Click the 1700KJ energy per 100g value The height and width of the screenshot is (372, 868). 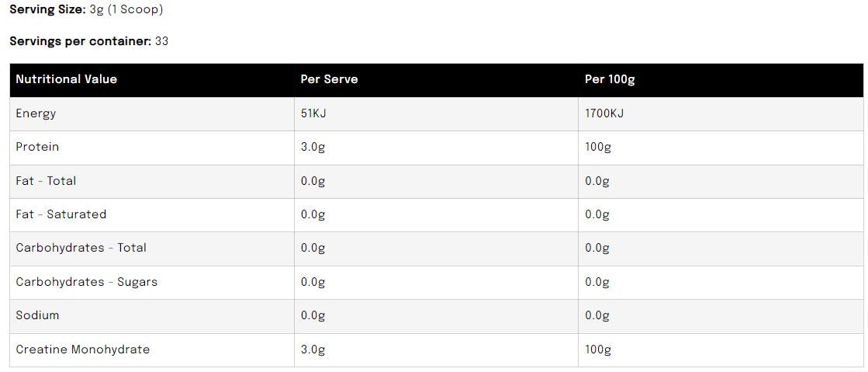pyautogui.click(x=604, y=113)
